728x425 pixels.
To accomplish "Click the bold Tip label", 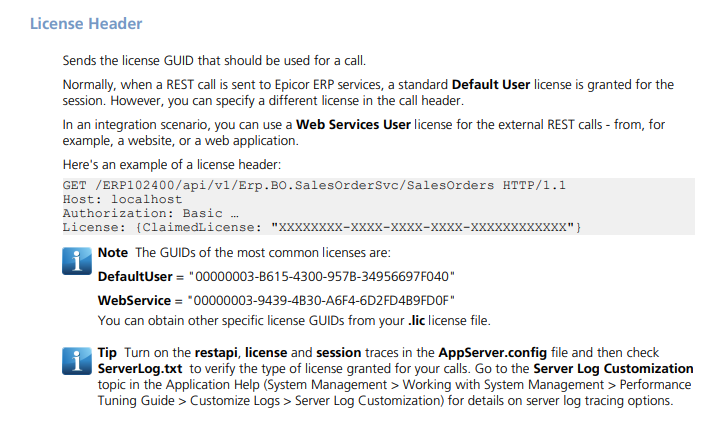I will pos(107,353).
